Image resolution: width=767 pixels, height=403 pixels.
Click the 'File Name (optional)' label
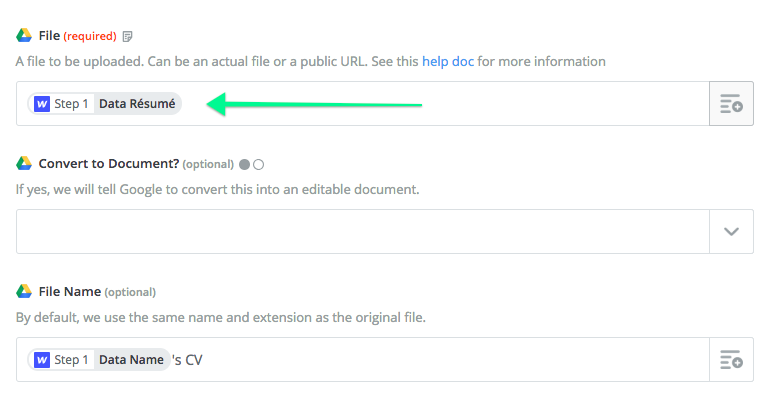click(x=97, y=292)
